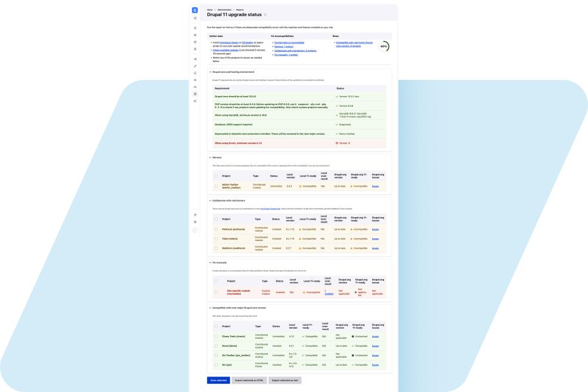Image resolution: width=588 pixels, height=392 pixels.
Task: Collapse the Collaborate with maintainers section
Action: pyautogui.click(x=210, y=200)
